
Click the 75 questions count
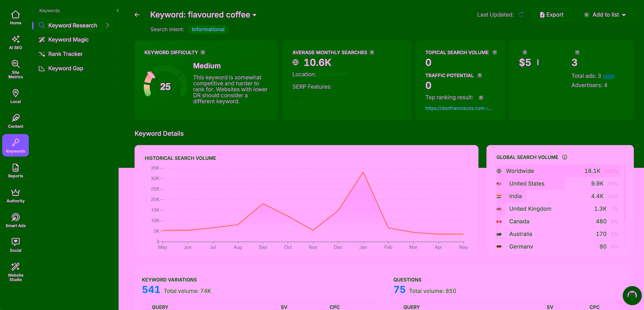click(x=399, y=290)
